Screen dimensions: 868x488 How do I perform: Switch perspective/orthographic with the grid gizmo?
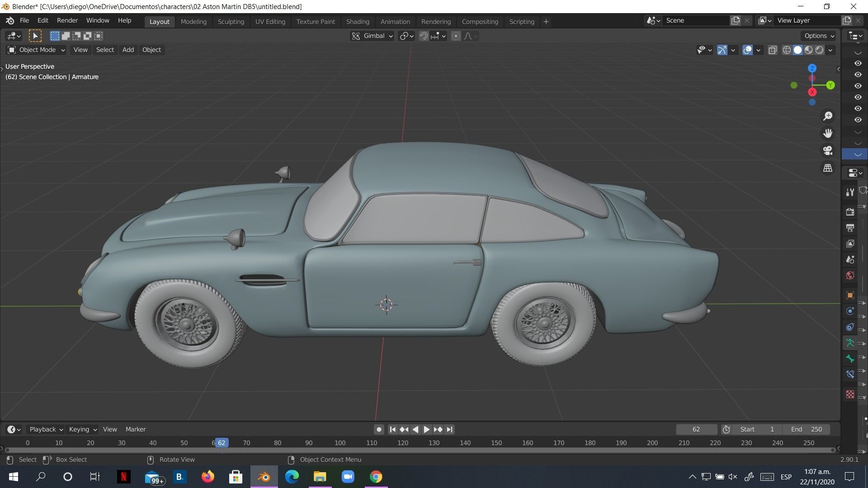point(828,168)
